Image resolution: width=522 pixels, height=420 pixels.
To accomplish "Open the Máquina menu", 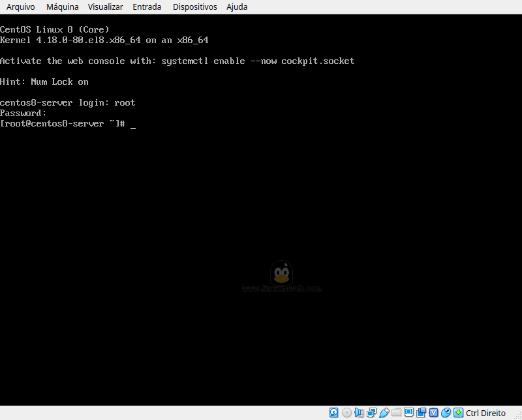I will coord(62,7).
